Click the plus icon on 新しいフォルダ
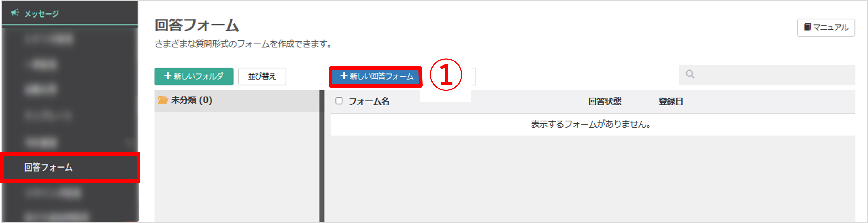The height and width of the screenshot is (223, 868). coord(167,76)
